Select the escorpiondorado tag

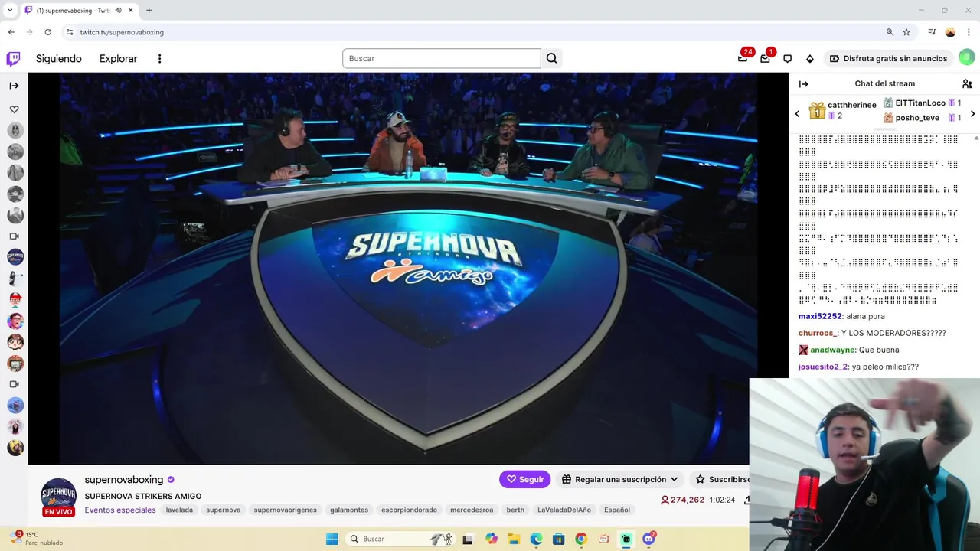(409, 510)
